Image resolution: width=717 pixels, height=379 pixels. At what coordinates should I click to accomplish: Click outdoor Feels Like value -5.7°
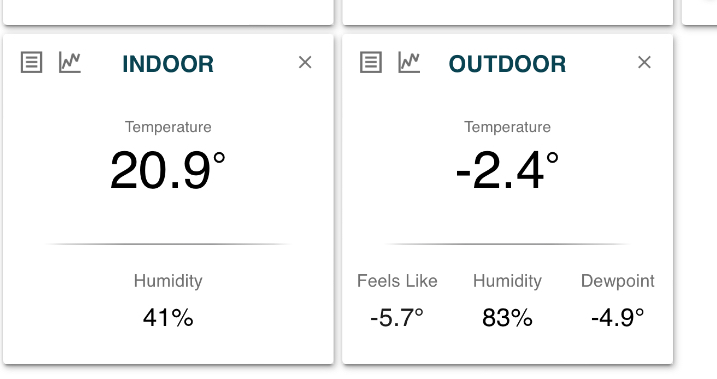click(x=397, y=317)
